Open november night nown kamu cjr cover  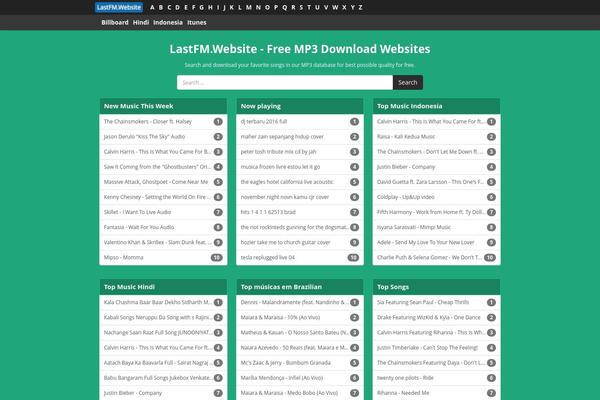[x=285, y=197]
